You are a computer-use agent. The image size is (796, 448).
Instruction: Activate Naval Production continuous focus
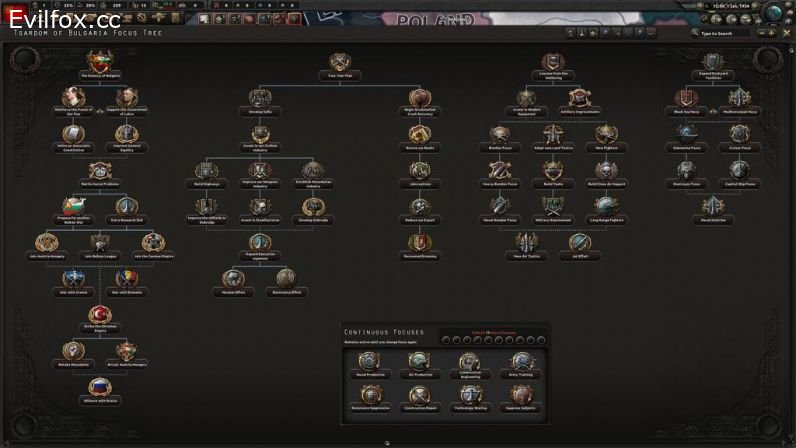pos(371,362)
